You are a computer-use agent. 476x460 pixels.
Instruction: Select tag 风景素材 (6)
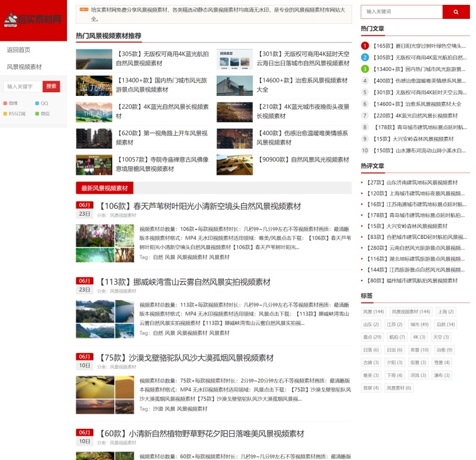[x=399, y=388]
